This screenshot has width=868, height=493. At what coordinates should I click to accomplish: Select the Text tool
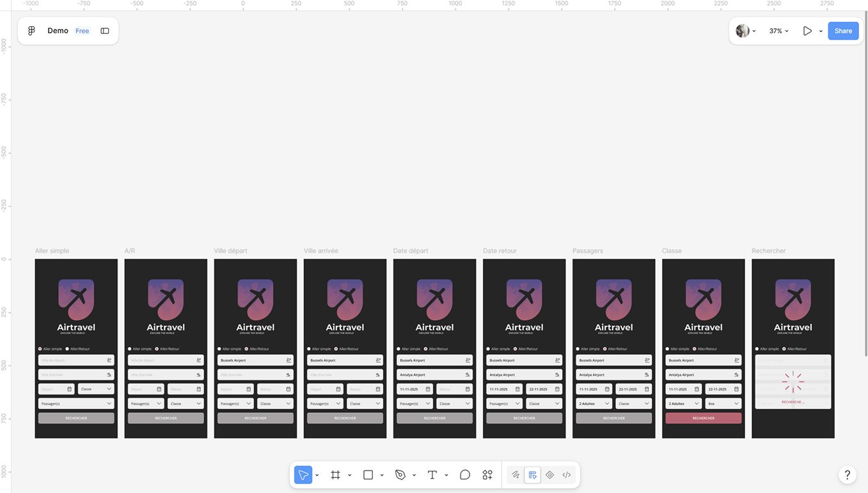click(432, 475)
